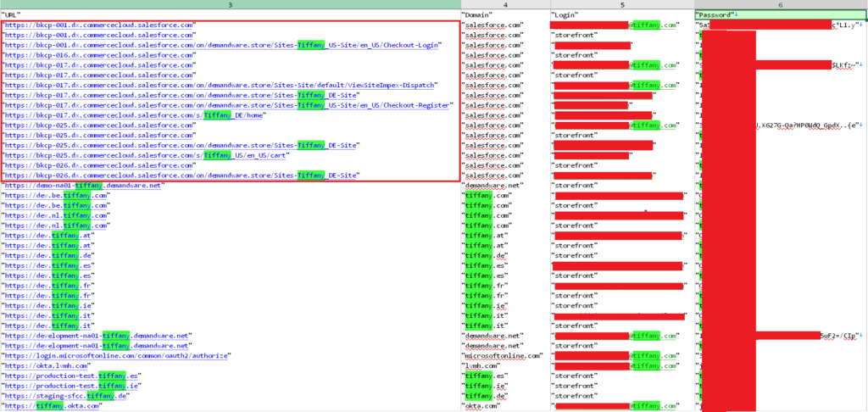The width and height of the screenshot is (868, 412).
Task: Open the ViewSiteImpex-Dispatch URL
Action: coord(220,86)
